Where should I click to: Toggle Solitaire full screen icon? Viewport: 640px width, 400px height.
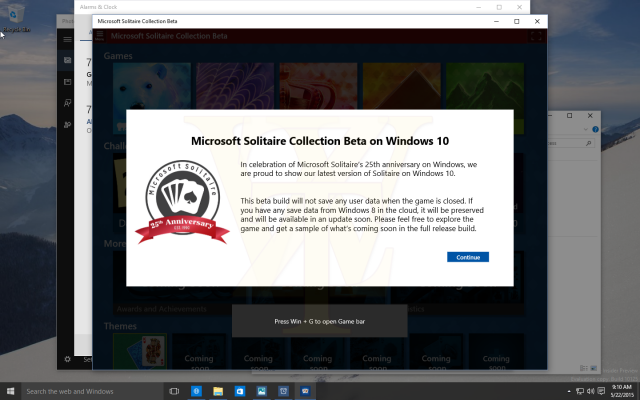coord(536,36)
